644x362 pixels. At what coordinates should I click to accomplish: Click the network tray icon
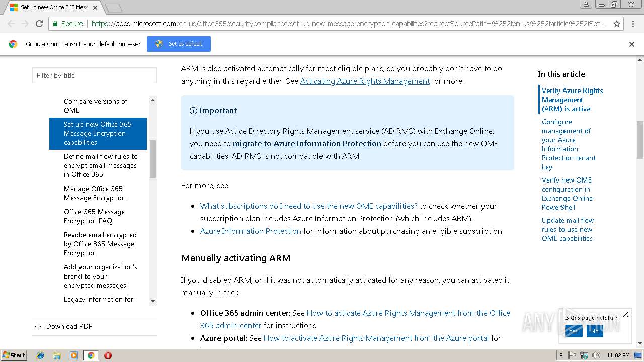pyautogui.click(x=584, y=355)
